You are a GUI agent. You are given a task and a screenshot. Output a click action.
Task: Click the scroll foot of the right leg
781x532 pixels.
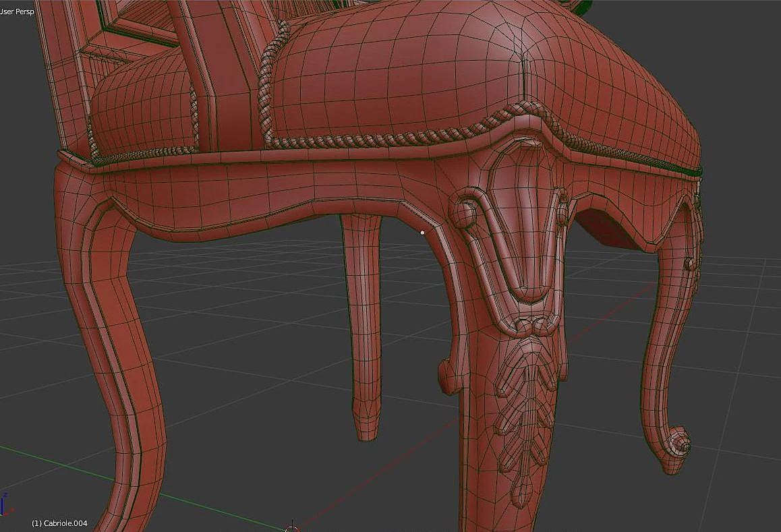[677, 448]
